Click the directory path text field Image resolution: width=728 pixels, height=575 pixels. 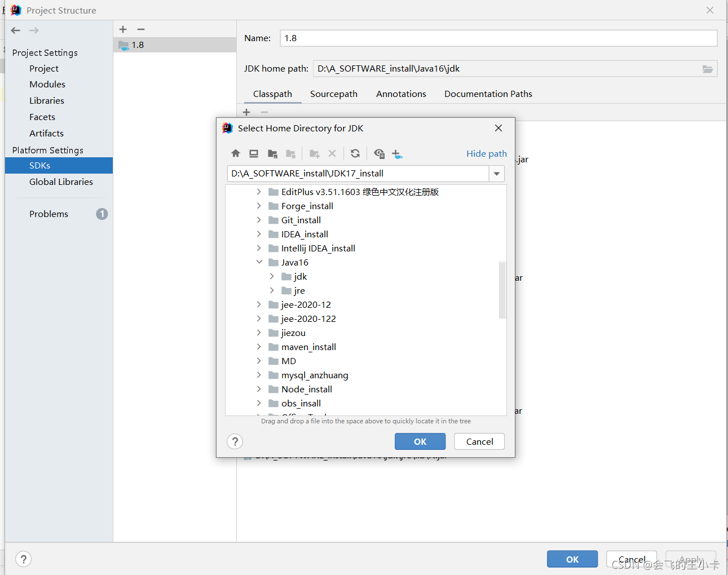[x=358, y=174]
